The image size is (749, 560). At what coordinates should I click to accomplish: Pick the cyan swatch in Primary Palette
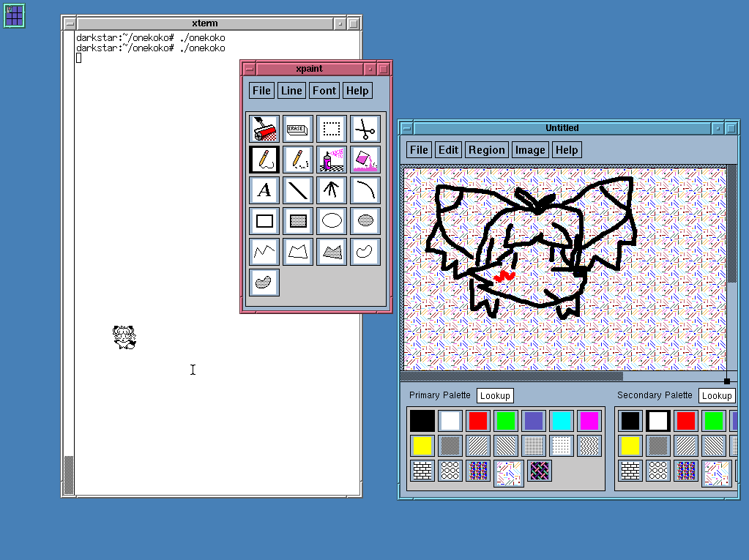562,421
